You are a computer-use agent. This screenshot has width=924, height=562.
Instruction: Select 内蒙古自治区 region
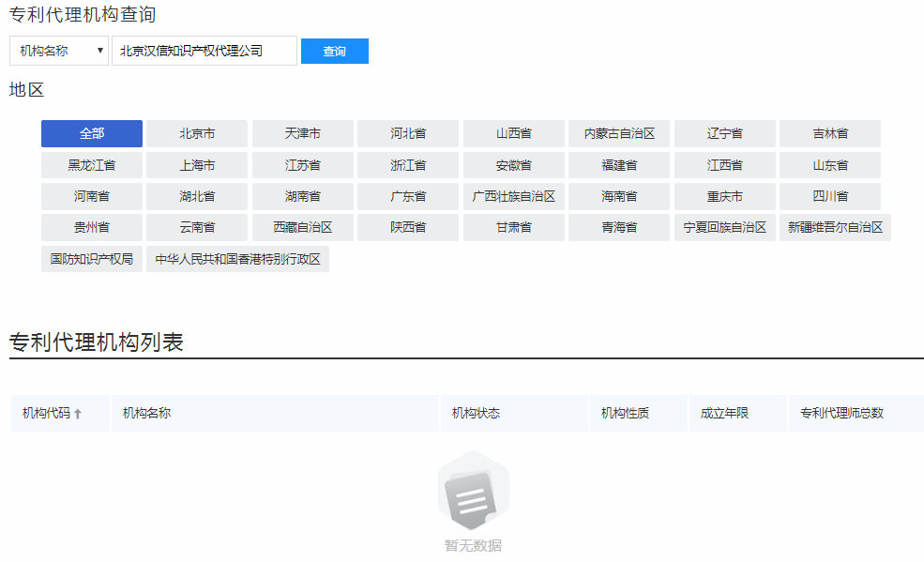(x=618, y=133)
